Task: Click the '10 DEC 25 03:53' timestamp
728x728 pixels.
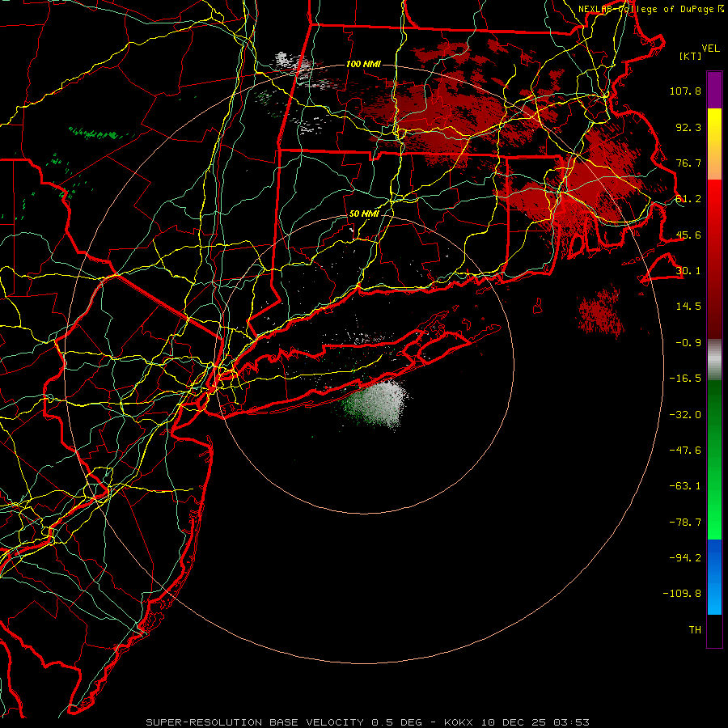Action: point(535,722)
